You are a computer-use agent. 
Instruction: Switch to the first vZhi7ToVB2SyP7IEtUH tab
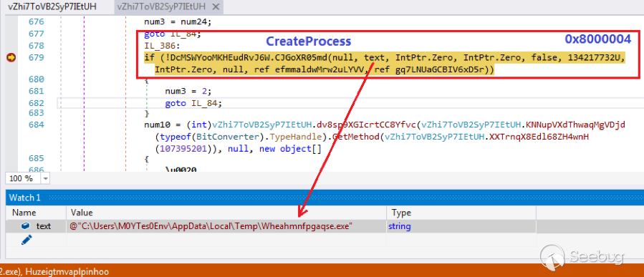tap(52, 6)
